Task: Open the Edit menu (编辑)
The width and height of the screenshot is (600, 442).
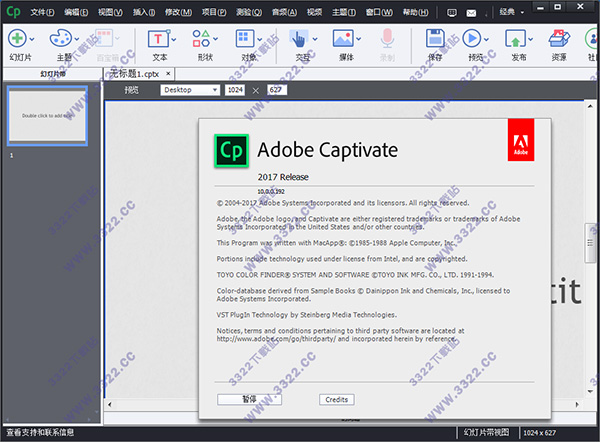Action: tap(76, 12)
